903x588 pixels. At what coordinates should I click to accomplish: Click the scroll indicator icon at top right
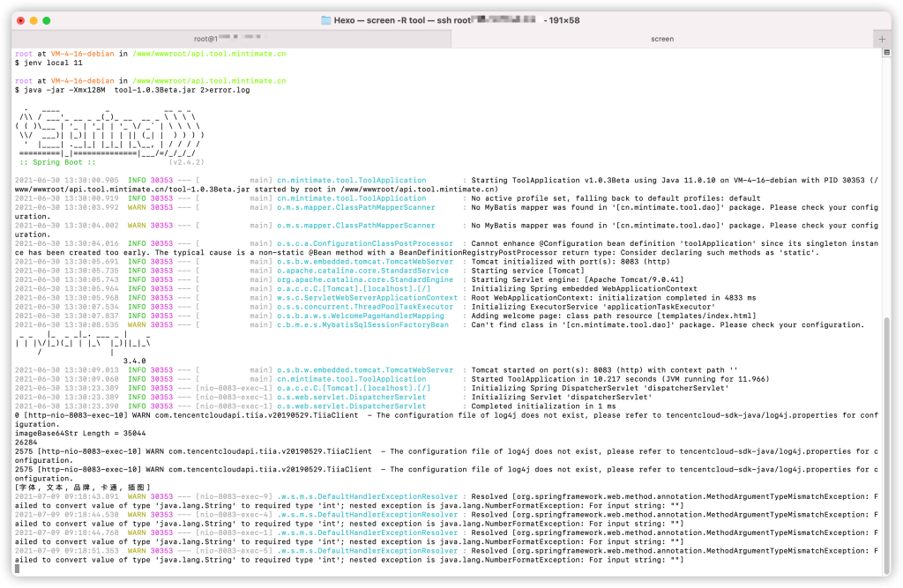coord(887,52)
